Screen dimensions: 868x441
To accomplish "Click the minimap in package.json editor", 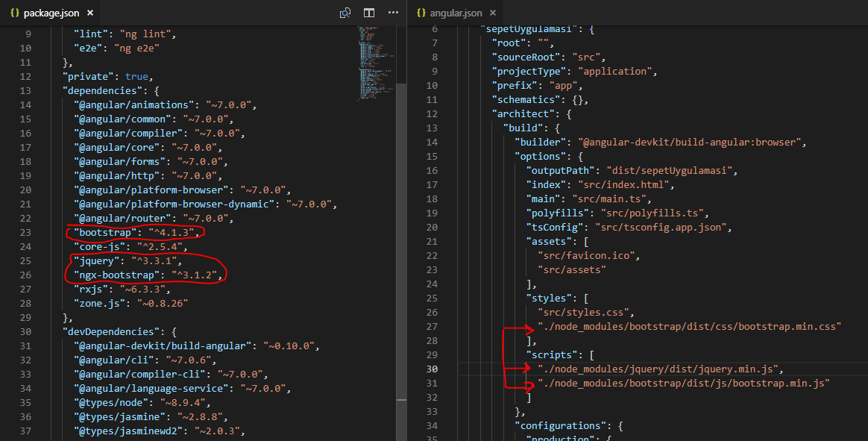I will point(377,62).
